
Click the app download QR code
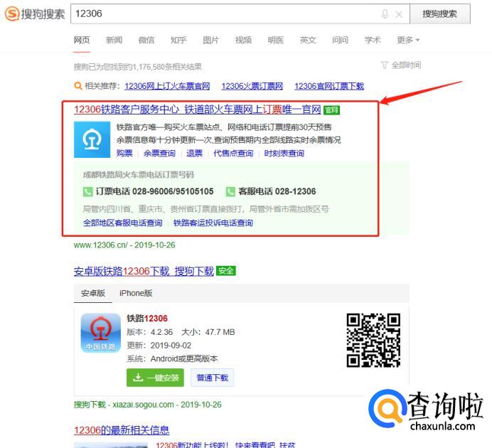click(x=373, y=340)
